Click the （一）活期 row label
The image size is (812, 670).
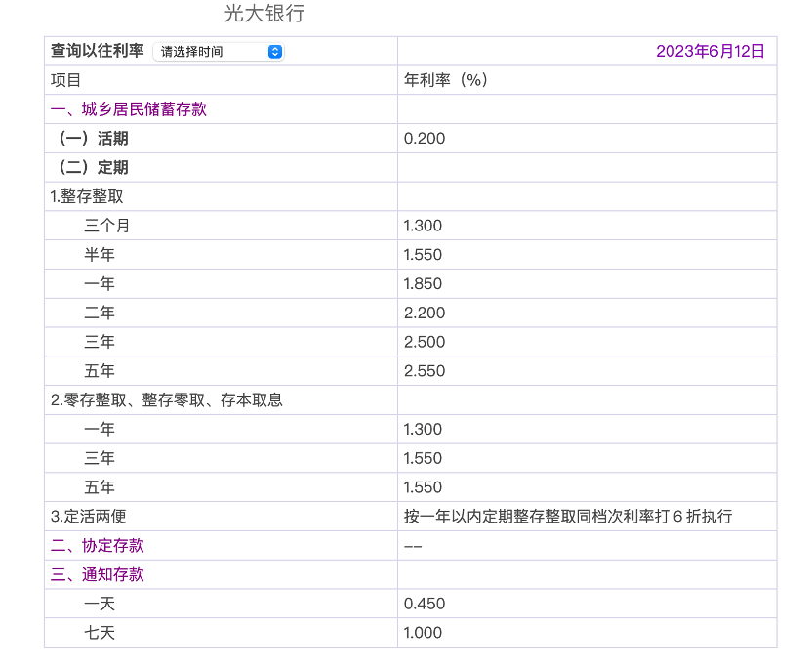[x=90, y=139]
